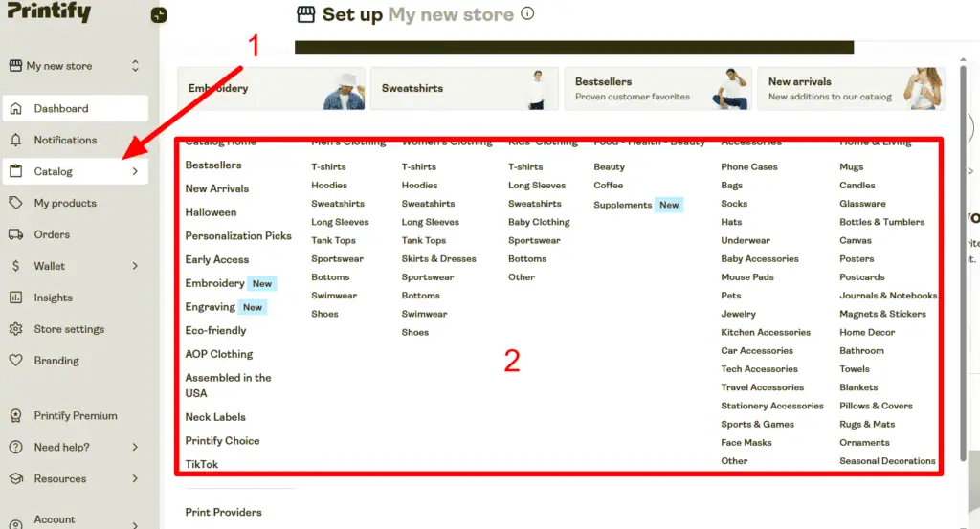Click the dark plus button near the logo
The width and height of the screenshot is (980, 529).
[159, 15]
